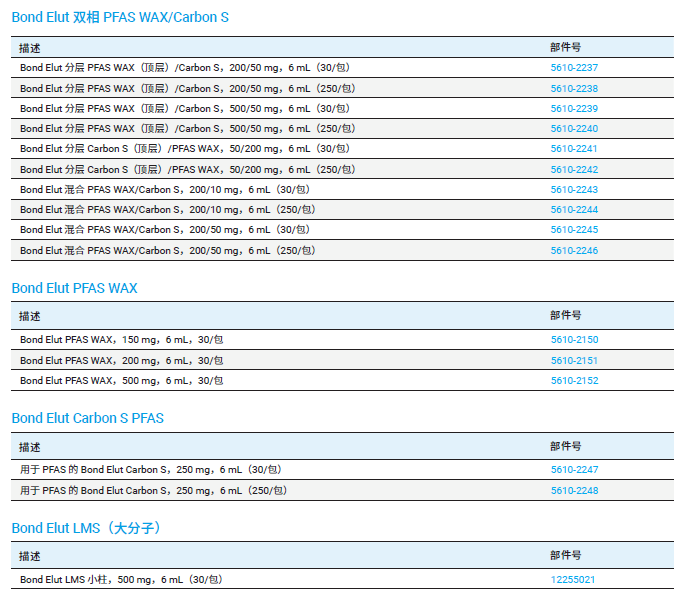Select part number 5610-2240
This screenshot has height=595, width=681.
click(x=574, y=129)
